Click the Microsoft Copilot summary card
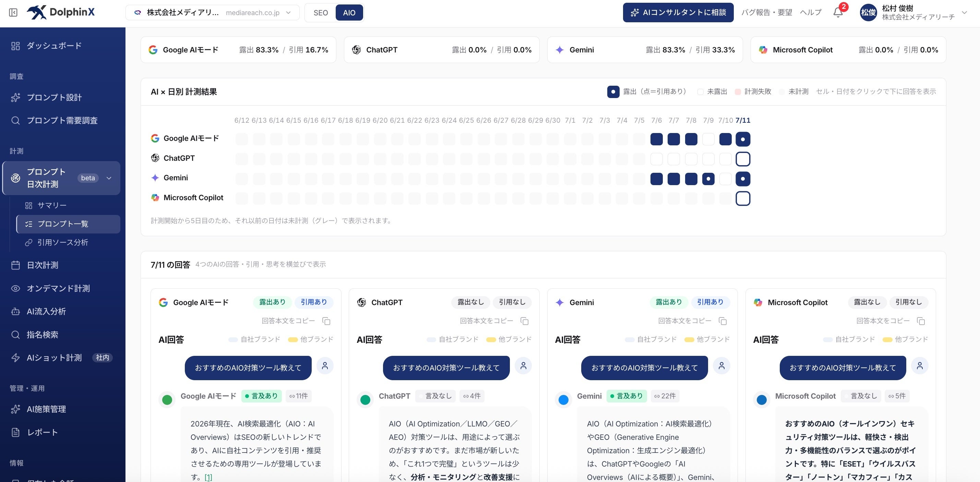Screen dimensions: 980x482 [x=848, y=50]
